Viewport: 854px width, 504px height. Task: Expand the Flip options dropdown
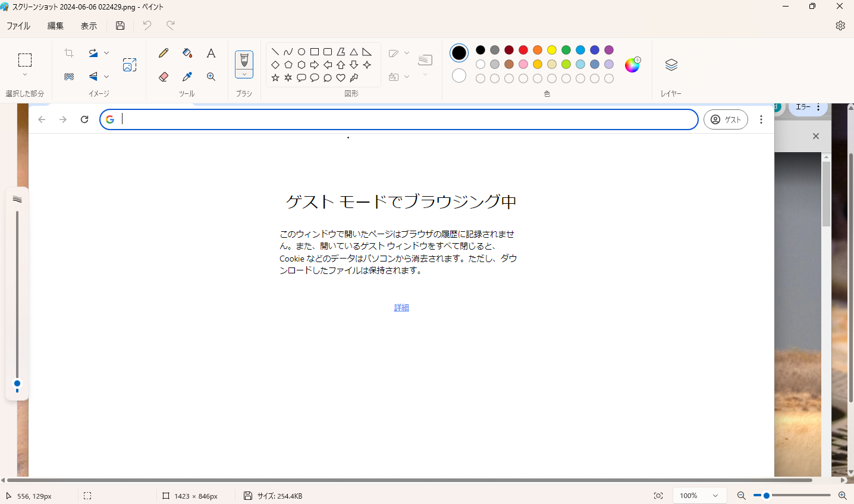107,76
